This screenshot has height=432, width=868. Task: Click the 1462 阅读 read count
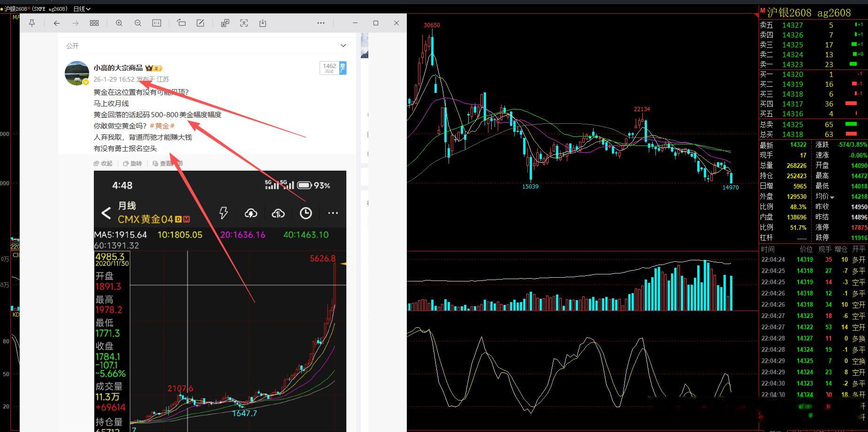pyautogui.click(x=329, y=68)
